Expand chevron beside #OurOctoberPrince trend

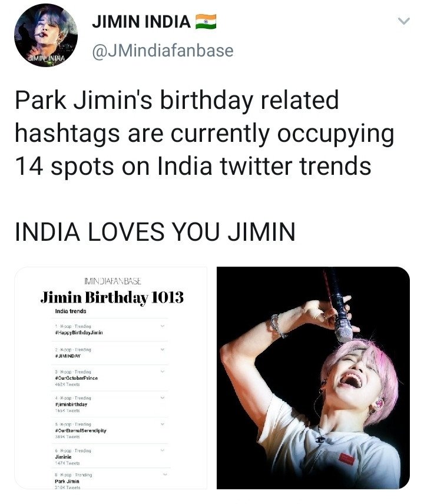coord(163,372)
